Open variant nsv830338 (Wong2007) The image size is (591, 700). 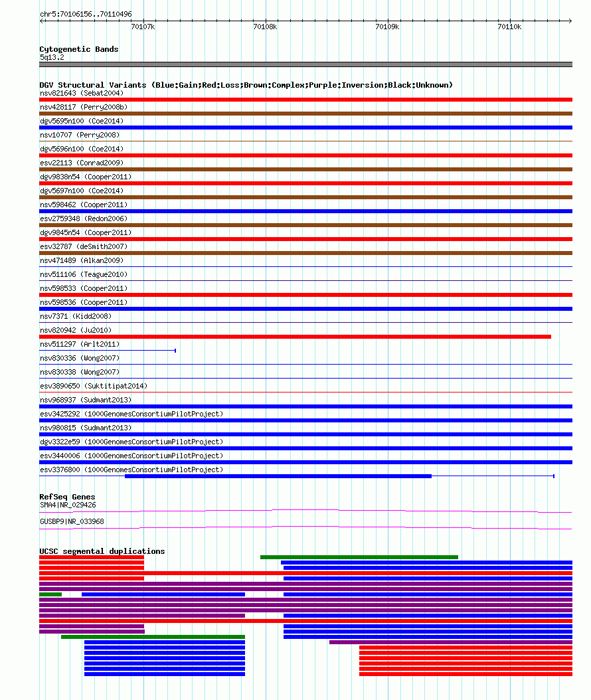pyautogui.click(x=80, y=372)
